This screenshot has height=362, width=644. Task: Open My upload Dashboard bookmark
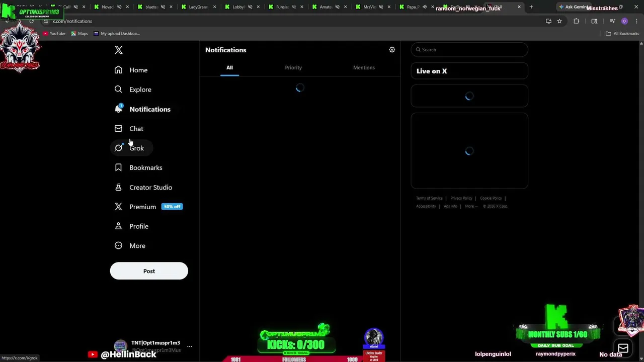point(117,33)
